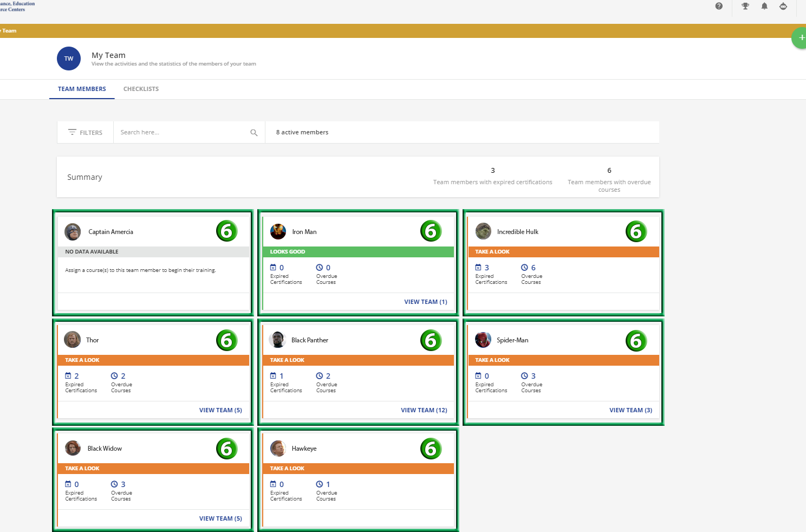This screenshot has height=532, width=806.
Task: Click Spider-Man's avatar image
Action: (483, 340)
